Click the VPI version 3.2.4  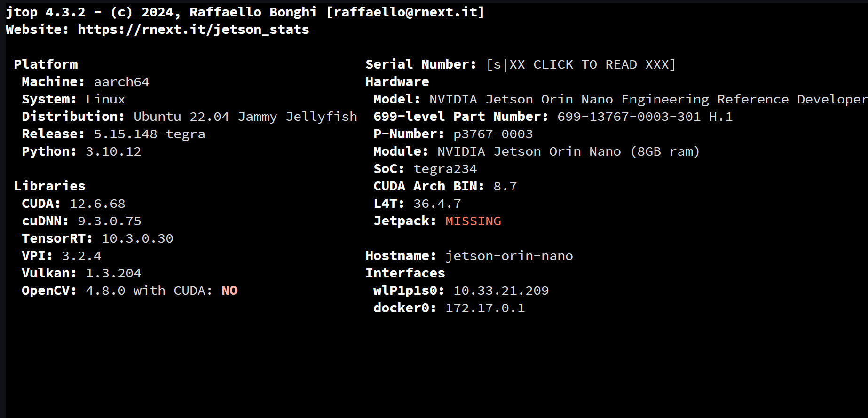coord(81,256)
